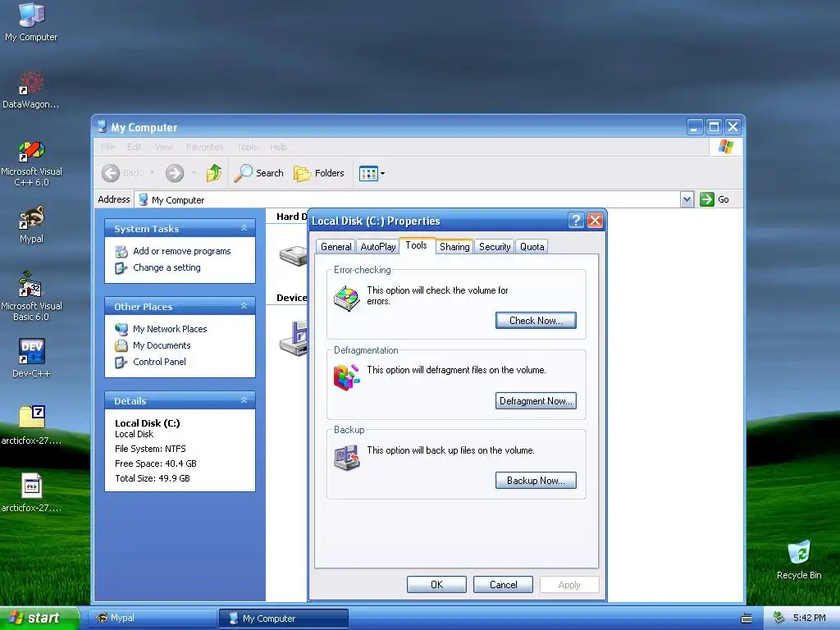The width and height of the screenshot is (840, 630).
Task: Click the backup drive icon
Action: (347, 458)
